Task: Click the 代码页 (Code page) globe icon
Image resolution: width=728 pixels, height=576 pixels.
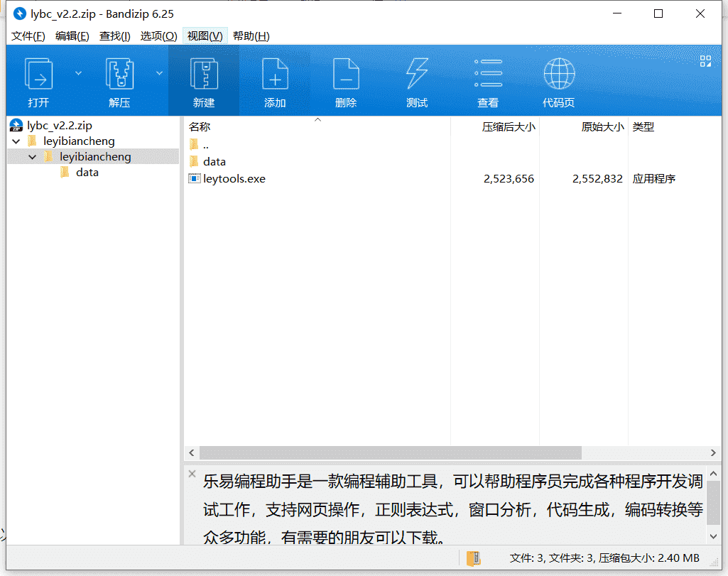Action: point(559,74)
